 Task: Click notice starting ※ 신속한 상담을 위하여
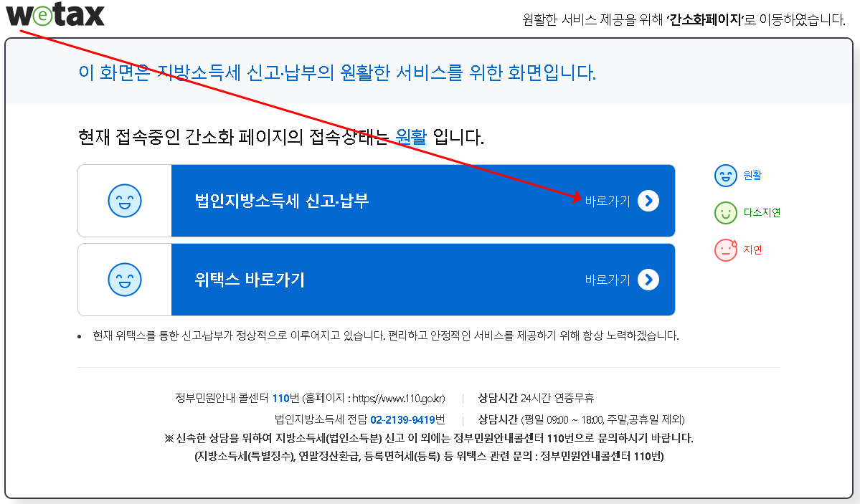pyautogui.click(x=429, y=438)
